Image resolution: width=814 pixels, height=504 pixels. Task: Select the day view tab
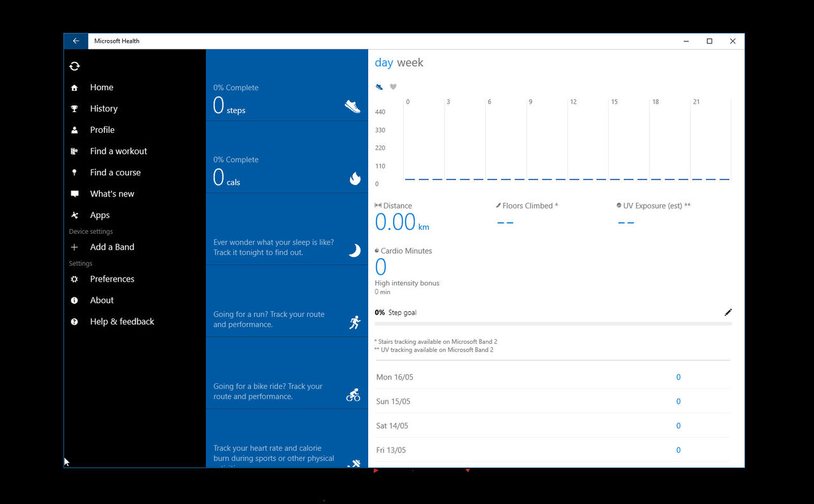(x=384, y=62)
